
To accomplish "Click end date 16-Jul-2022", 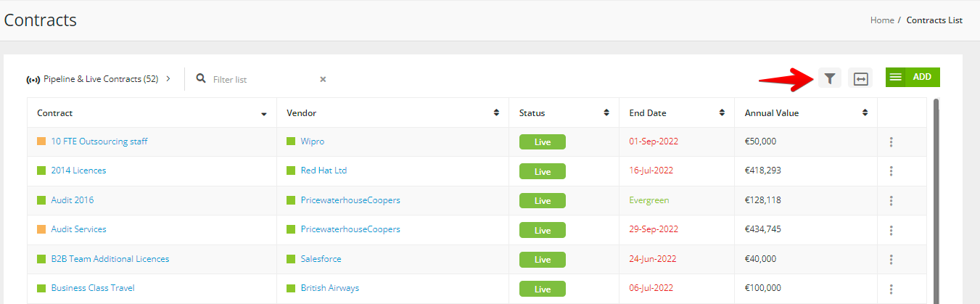I will [651, 171].
